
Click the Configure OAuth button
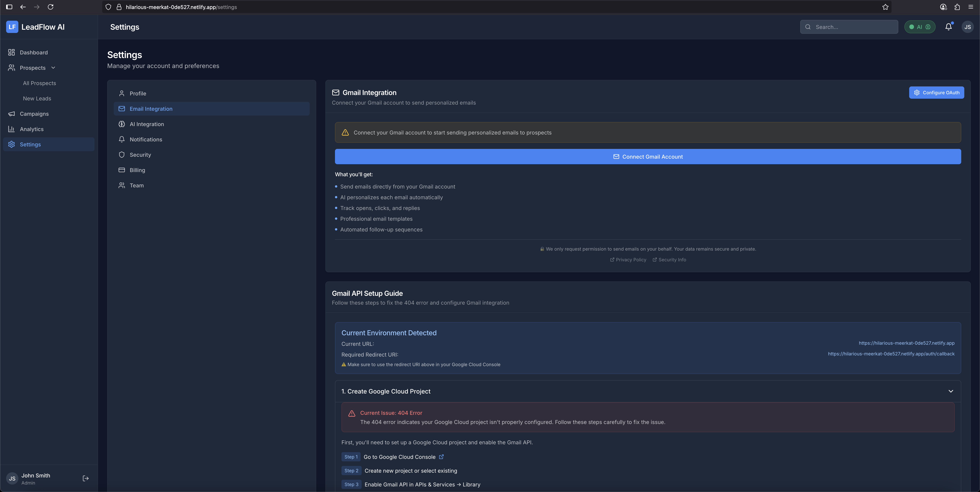(x=936, y=93)
